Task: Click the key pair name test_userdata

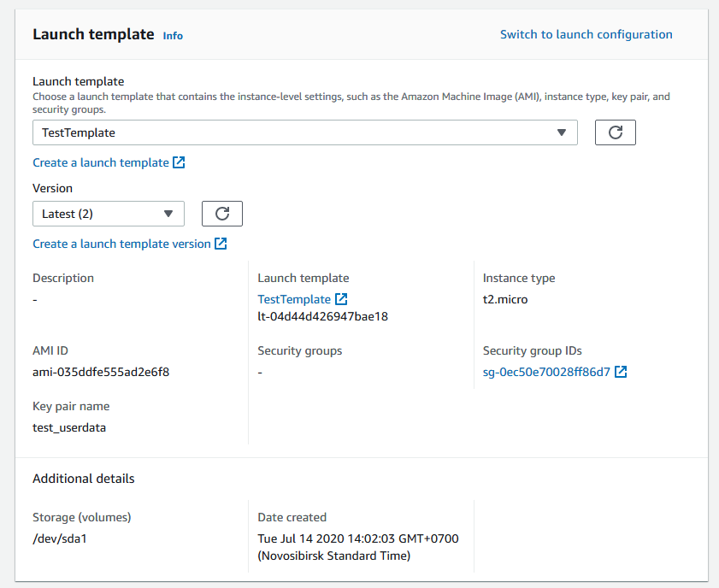Action: [69, 427]
